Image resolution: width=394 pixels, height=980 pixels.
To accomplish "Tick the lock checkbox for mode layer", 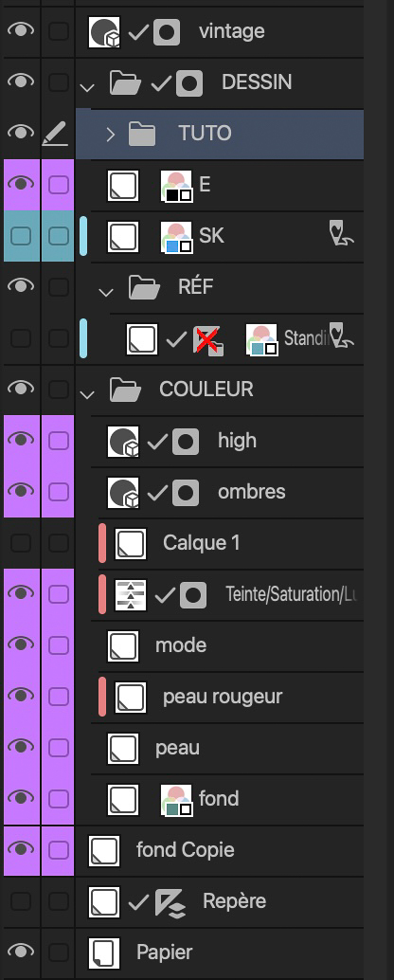I will click(x=59, y=645).
